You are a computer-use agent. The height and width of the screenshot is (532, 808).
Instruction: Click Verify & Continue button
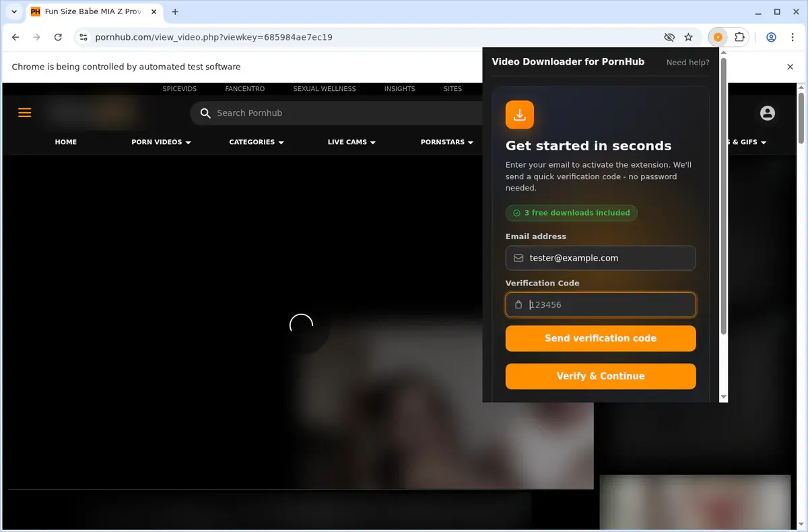[601, 376]
